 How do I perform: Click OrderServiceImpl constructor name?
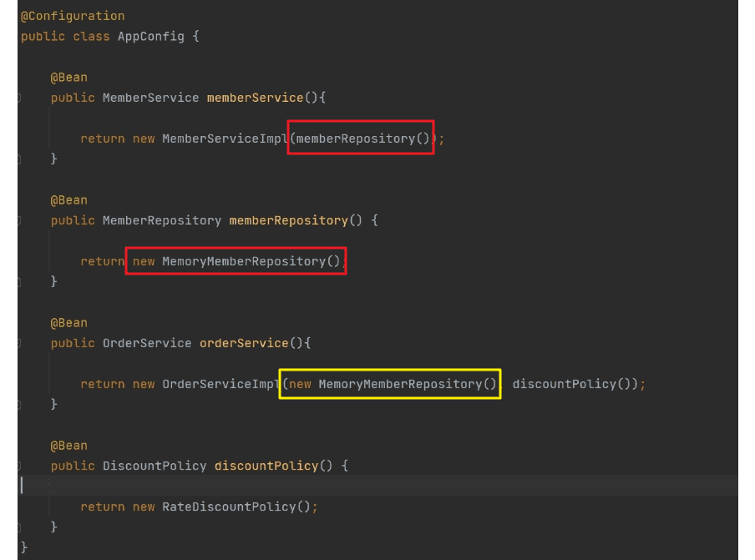(221, 384)
